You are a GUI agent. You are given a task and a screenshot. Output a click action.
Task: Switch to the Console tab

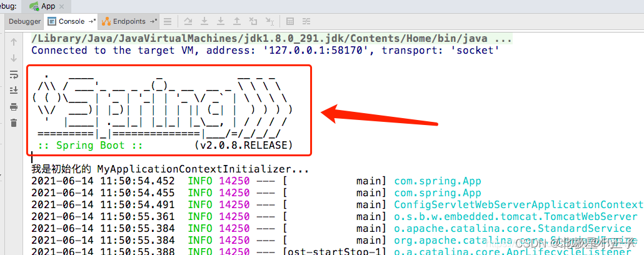(x=71, y=21)
